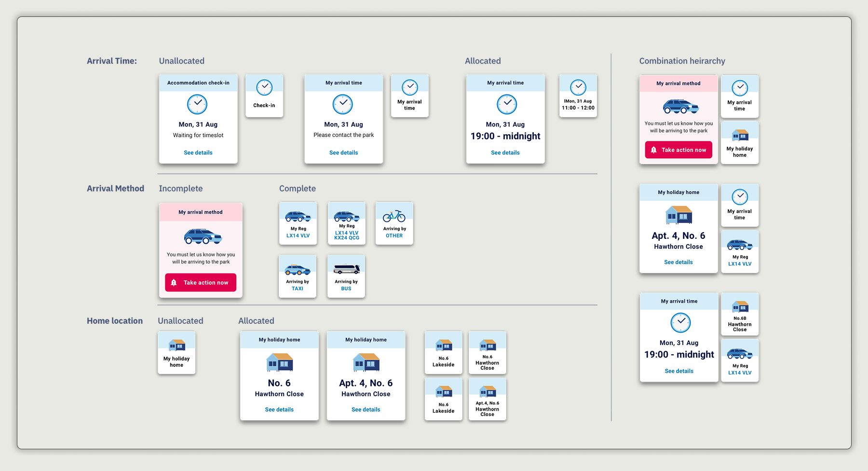Choose the 'Arriving by TAXI' tile

[298, 276]
